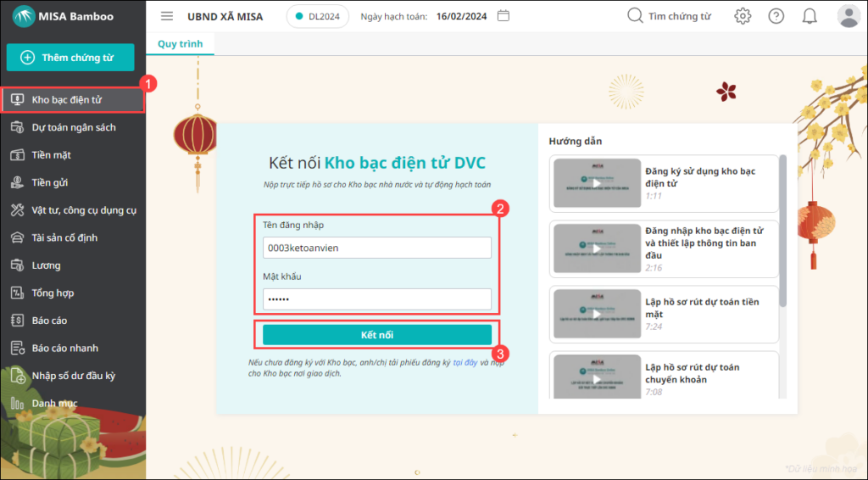Viewport: 868px width, 480px height.
Task: Click the user avatar icon
Action: point(848,16)
